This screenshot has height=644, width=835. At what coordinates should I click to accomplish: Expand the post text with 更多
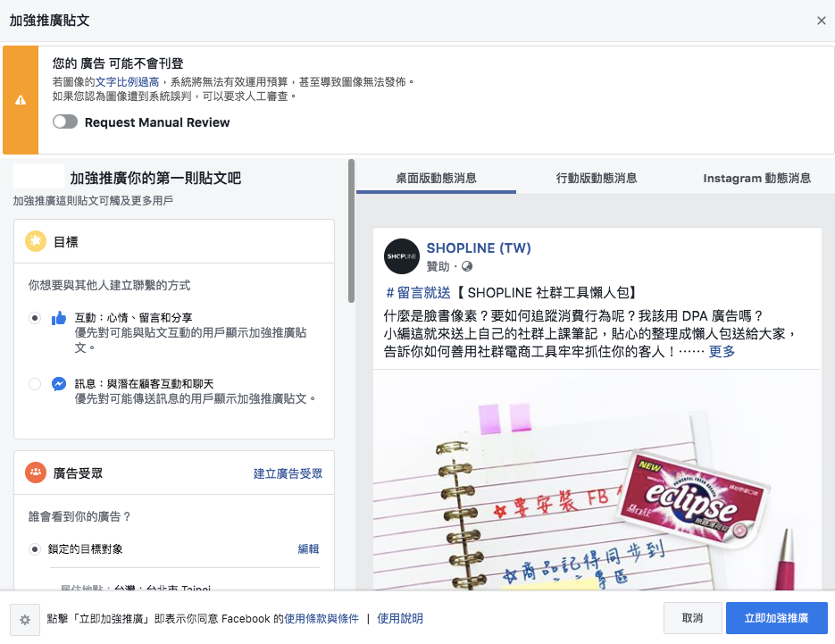point(722,351)
